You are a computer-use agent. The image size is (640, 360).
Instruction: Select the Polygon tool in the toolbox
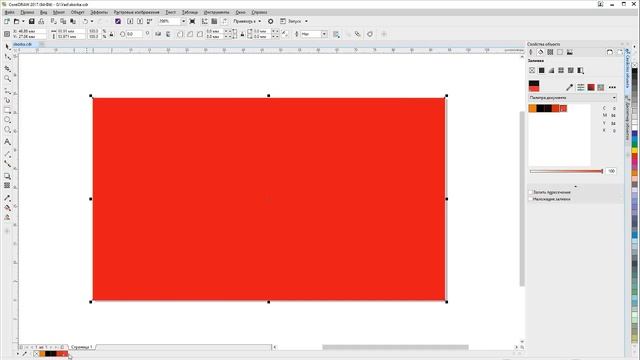coord(7,130)
